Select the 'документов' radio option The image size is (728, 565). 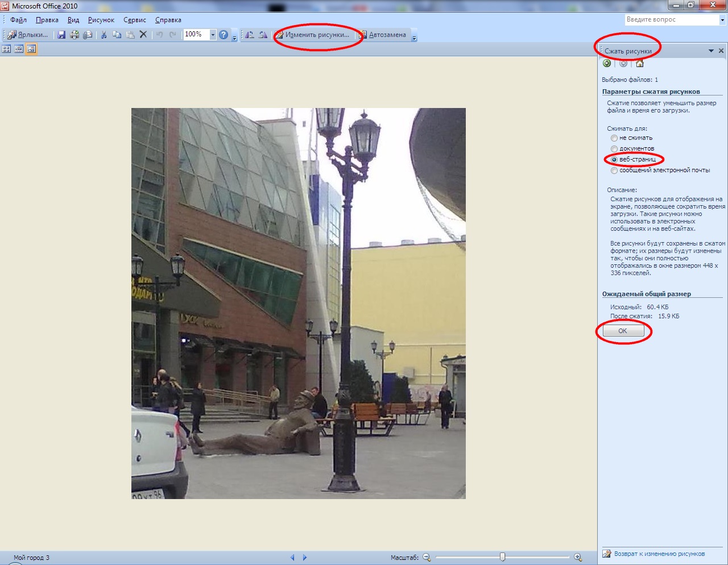(614, 149)
